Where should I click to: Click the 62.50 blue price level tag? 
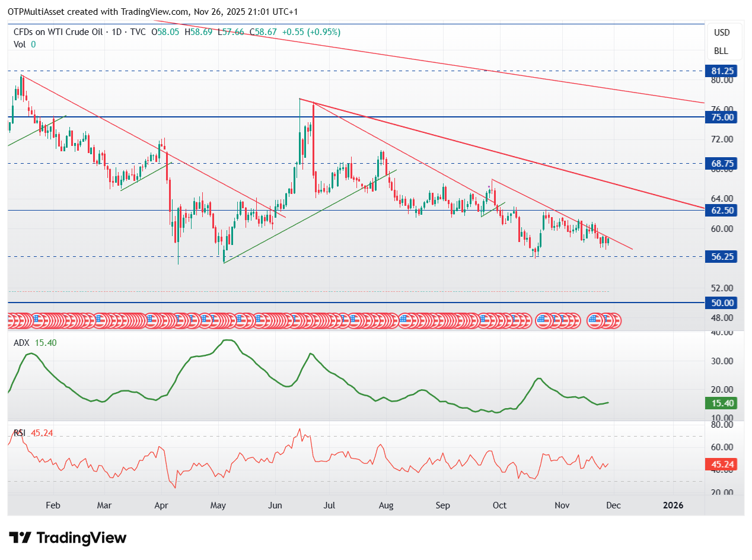click(x=721, y=210)
